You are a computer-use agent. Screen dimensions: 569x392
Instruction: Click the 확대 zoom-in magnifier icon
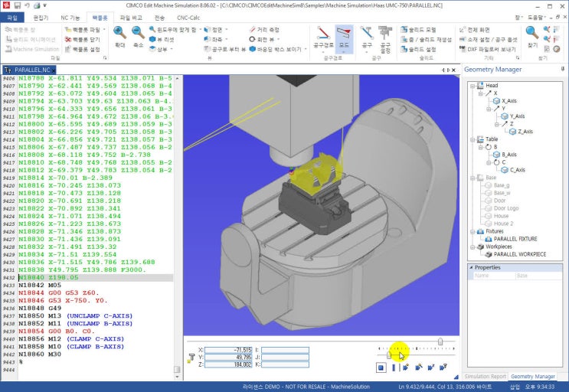(x=119, y=35)
